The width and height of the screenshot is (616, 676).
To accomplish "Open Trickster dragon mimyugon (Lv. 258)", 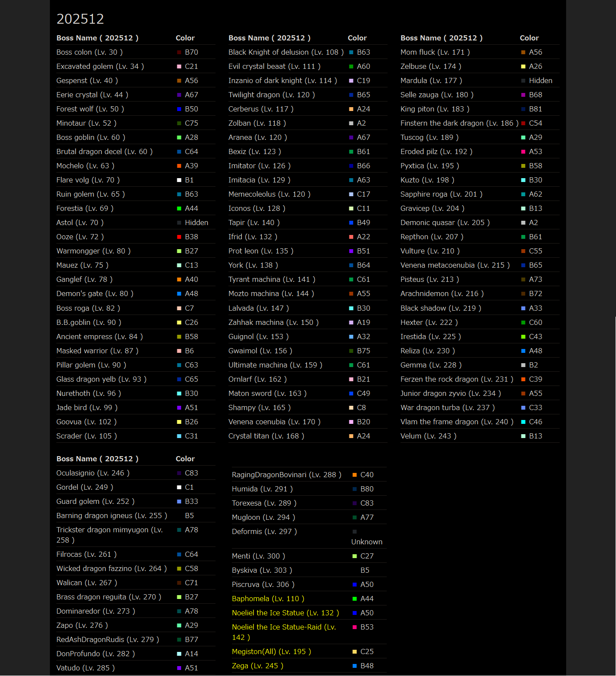I will pos(109,535).
